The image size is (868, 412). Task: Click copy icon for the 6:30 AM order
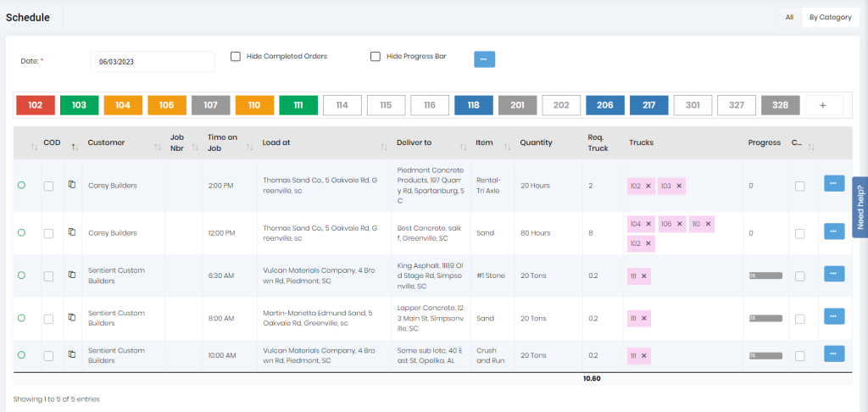(x=72, y=276)
